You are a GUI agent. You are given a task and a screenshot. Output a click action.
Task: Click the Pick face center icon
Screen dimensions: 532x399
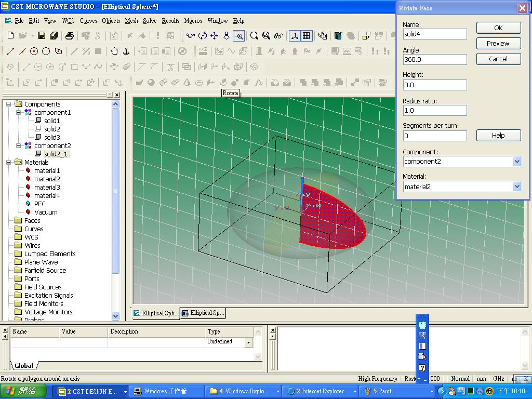click(58, 51)
